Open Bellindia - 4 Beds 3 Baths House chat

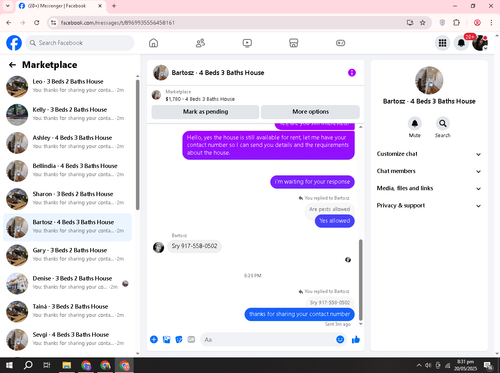pyautogui.click(x=67, y=171)
